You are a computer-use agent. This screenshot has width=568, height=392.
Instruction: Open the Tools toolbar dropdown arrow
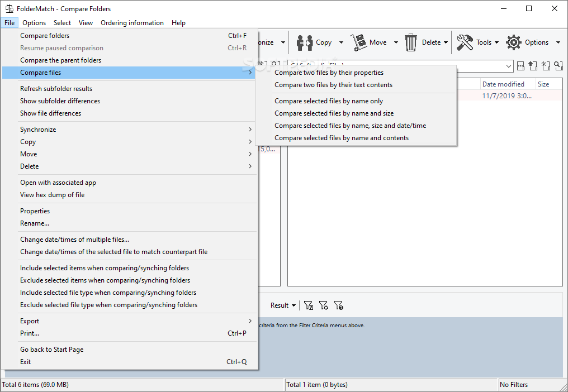[496, 42]
